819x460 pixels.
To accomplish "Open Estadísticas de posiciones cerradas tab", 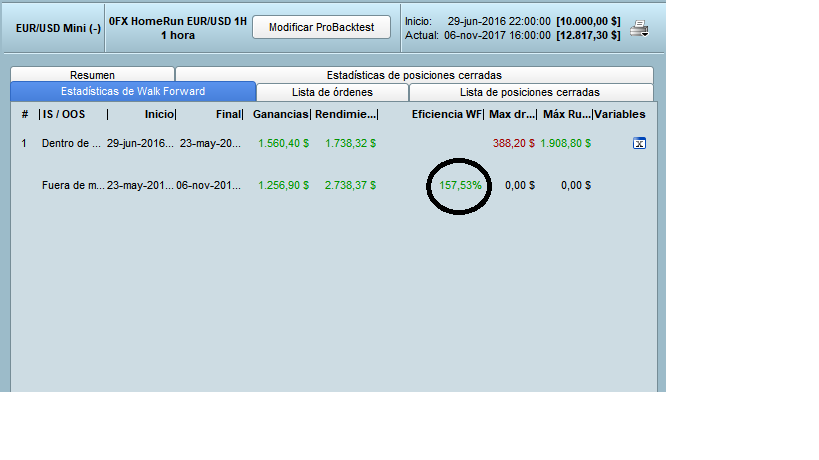I will click(x=414, y=75).
